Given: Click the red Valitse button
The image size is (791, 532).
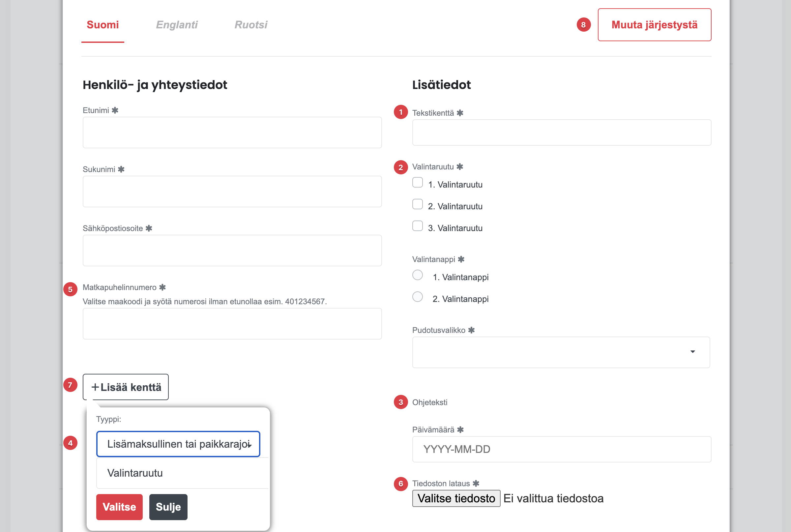Looking at the screenshot, I should pos(119,507).
